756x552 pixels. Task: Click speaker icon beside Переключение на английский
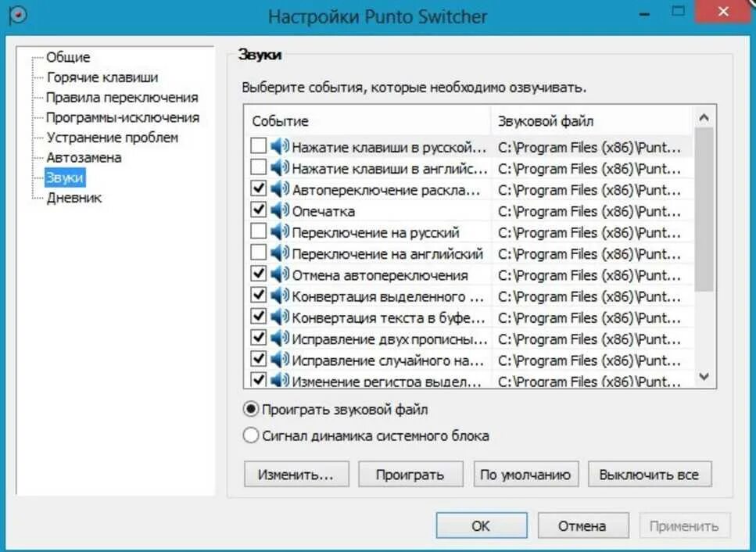[280, 252]
